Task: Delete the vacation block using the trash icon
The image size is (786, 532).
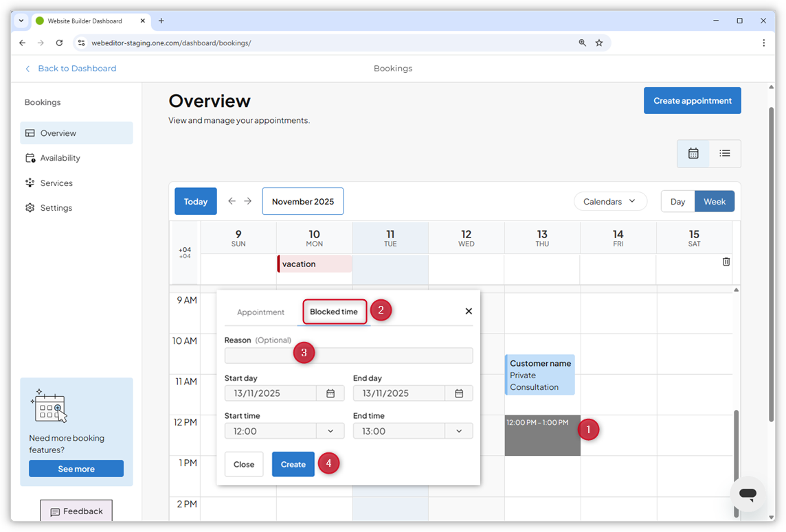Action: 726,262
